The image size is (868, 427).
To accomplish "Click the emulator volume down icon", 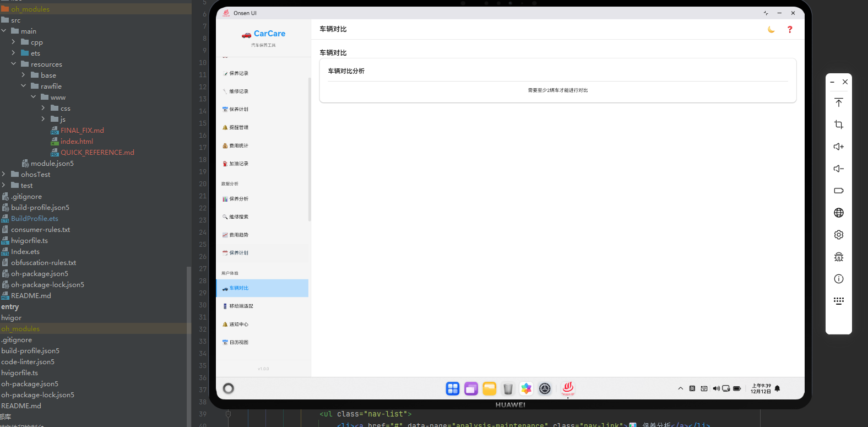I will [x=839, y=169].
